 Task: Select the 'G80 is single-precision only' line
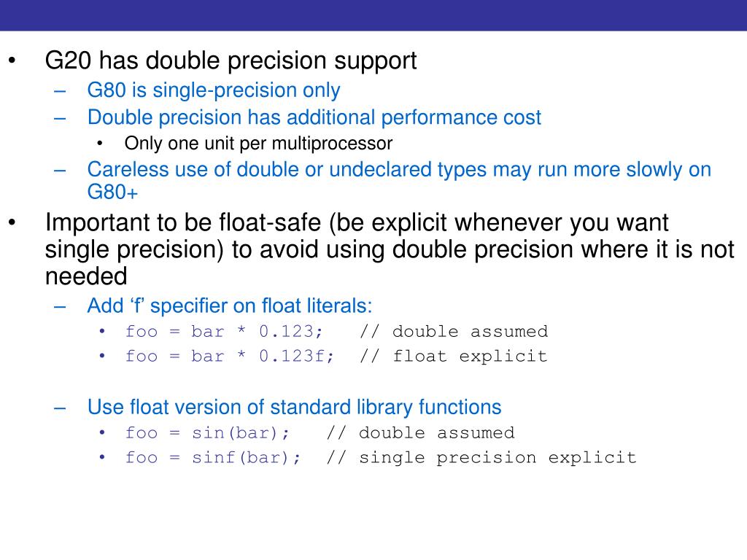click(214, 90)
